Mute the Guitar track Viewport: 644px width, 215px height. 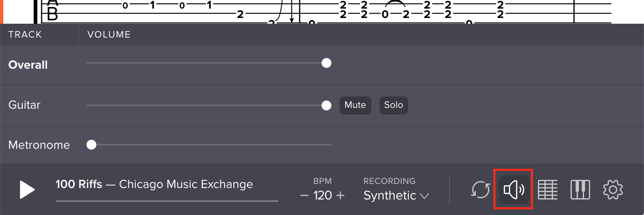[x=355, y=105]
